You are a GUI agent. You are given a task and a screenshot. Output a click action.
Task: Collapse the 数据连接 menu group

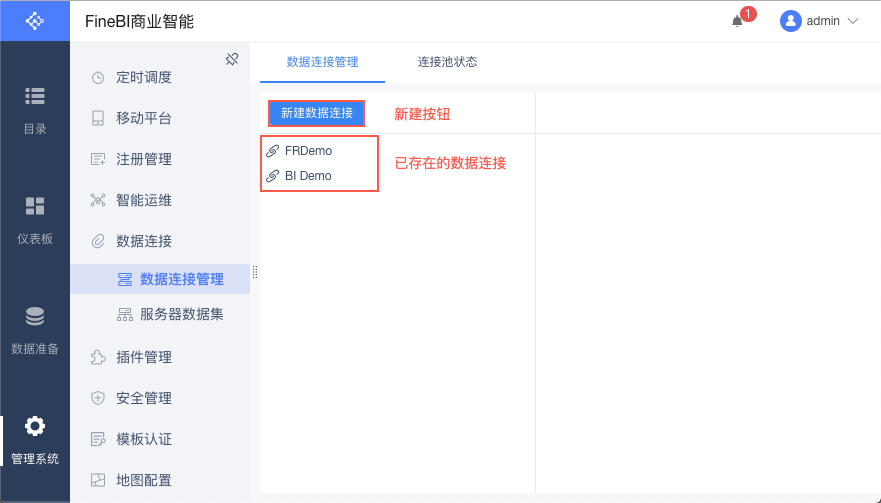point(144,240)
